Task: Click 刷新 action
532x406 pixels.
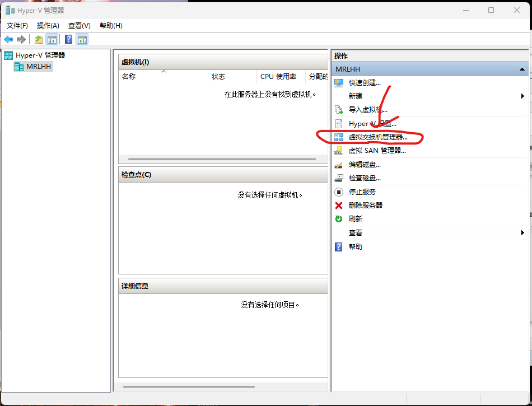Action: [355, 219]
